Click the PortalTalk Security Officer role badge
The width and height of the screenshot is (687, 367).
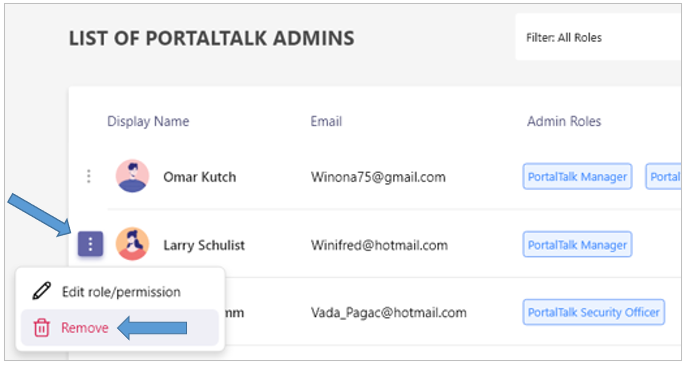(593, 312)
